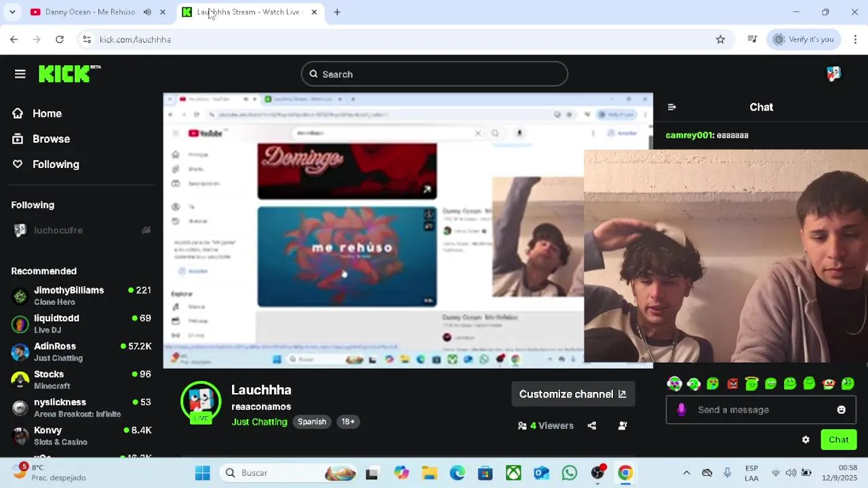Image resolution: width=868 pixels, height=488 pixels.
Task: Go to Home in Kick sidebar
Action: [x=47, y=113]
